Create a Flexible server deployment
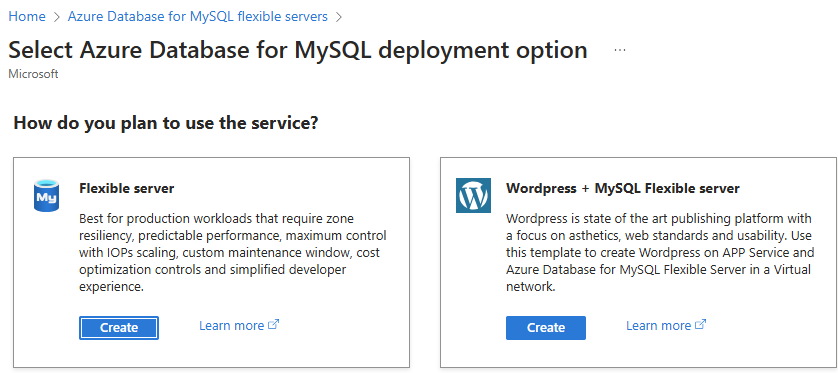Viewport: 838px width, 373px height. pos(119,328)
